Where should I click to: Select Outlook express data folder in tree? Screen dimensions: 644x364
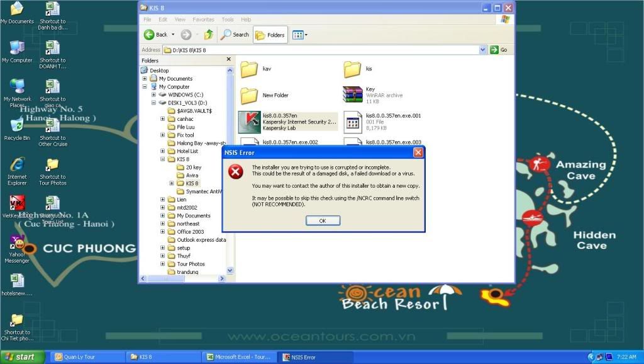pos(201,240)
